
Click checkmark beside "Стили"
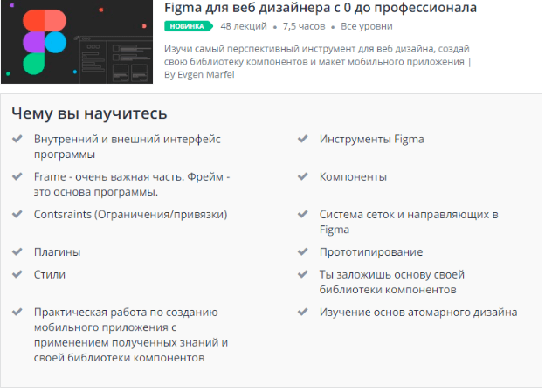[x=17, y=274]
